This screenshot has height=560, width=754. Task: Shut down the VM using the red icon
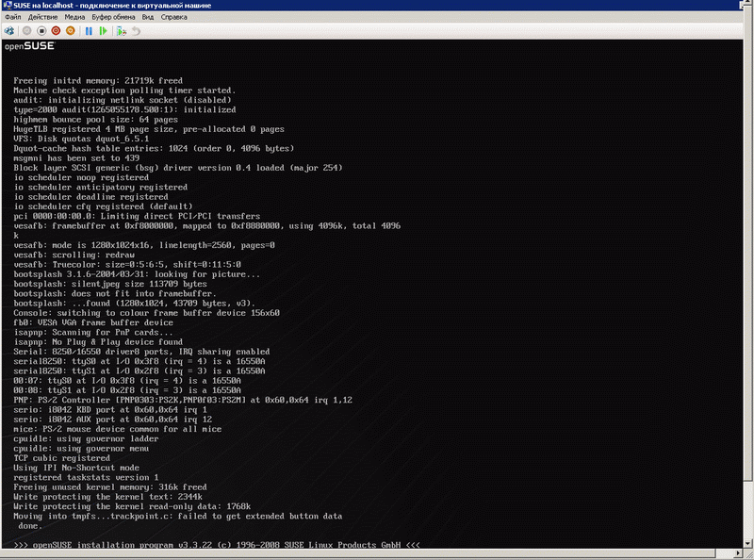[56, 31]
